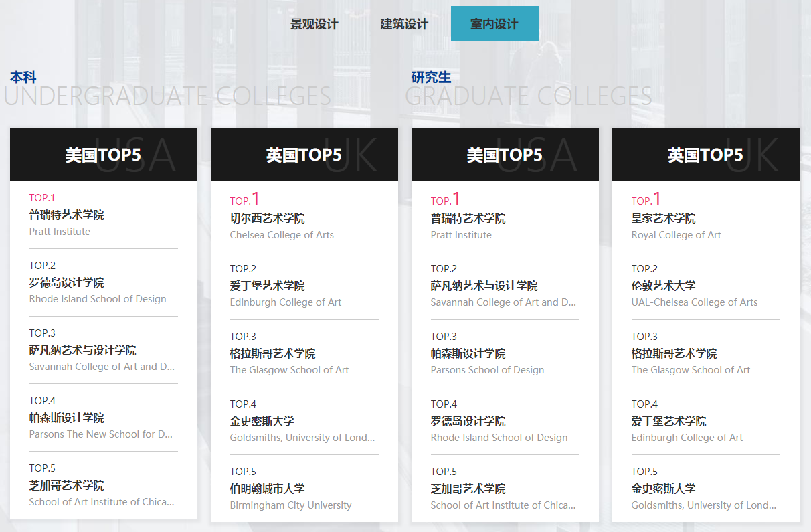This screenshot has width=811, height=532.
Task: Open 金史密斯大学 in the graduate UK list
Action: click(664, 489)
